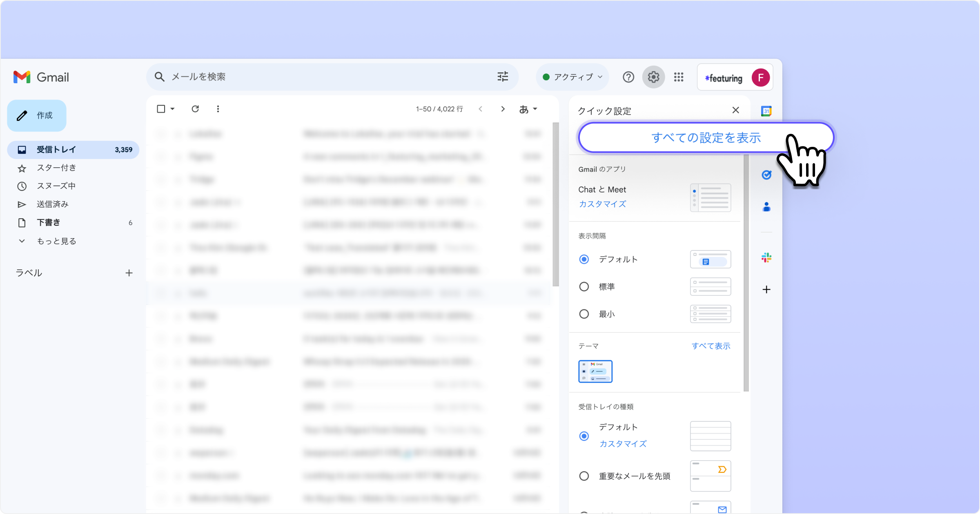Open the 送信済み folder

52,204
